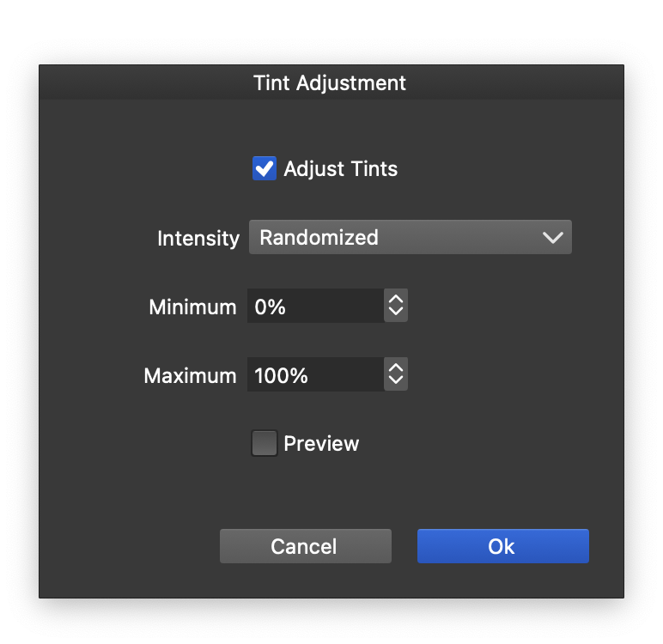Click the 100% value in Maximum field
Screen dimensions: 663x644
[x=282, y=376]
